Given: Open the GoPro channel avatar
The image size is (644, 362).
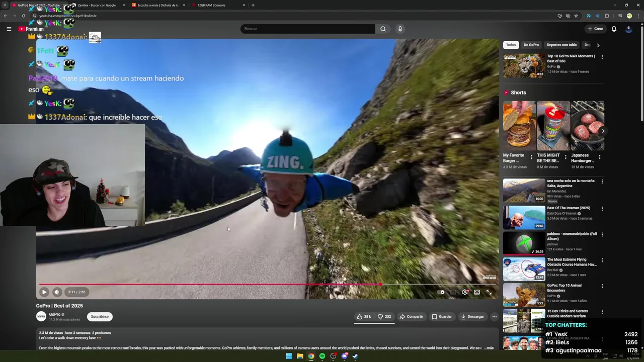Looking at the screenshot, I should pyautogui.click(x=41, y=316).
